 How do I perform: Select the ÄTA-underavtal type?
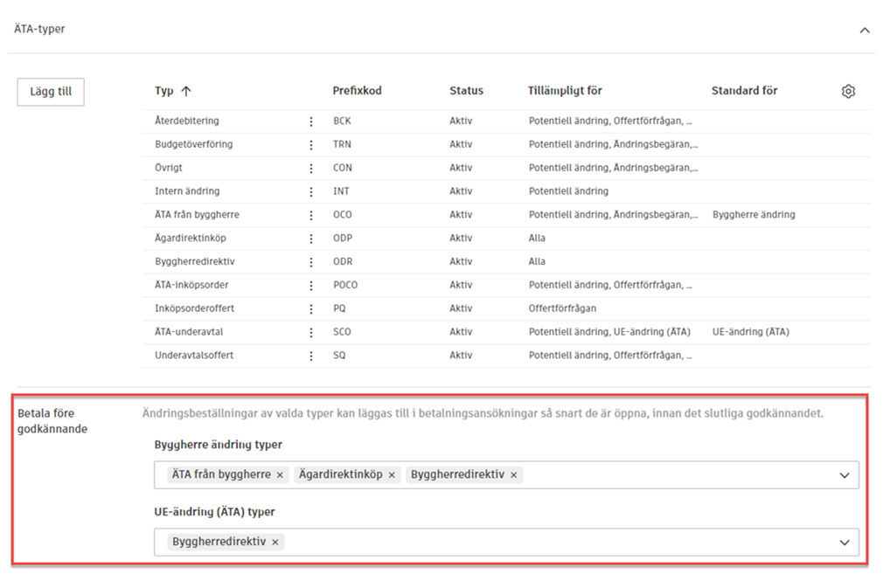tap(189, 332)
